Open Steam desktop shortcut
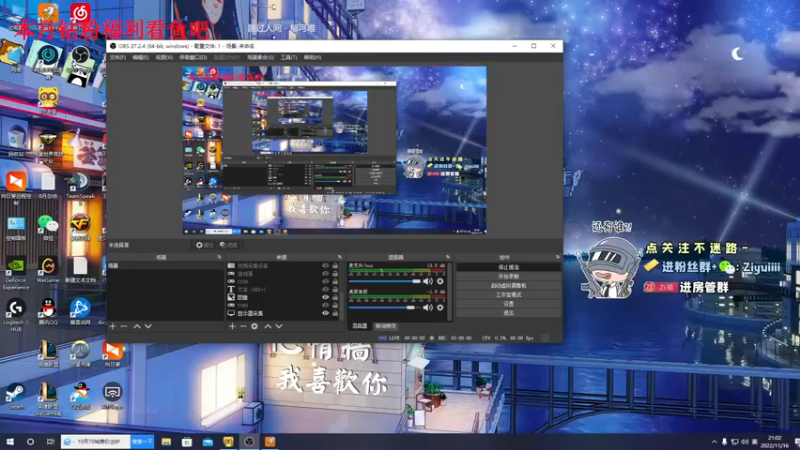 coord(16,396)
